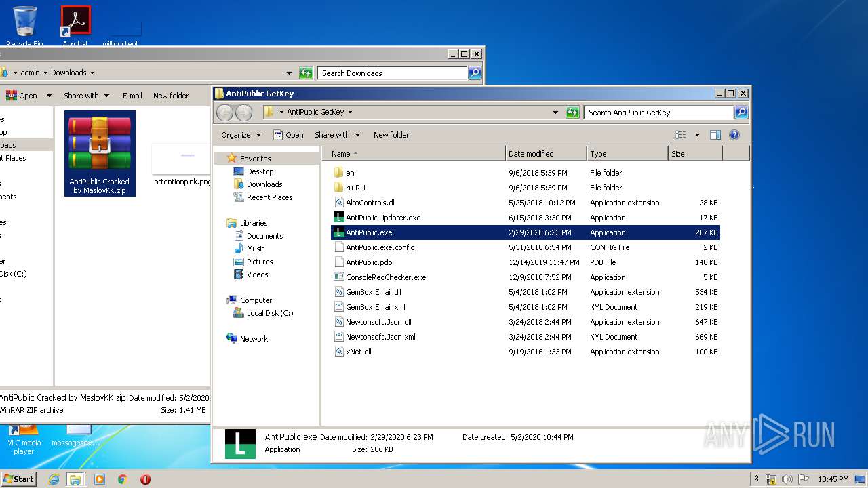This screenshot has width=868, height=488.
Task: Select the AntiPublic Cracked by MaslovKK.zip archive
Action: [x=100, y=153]
